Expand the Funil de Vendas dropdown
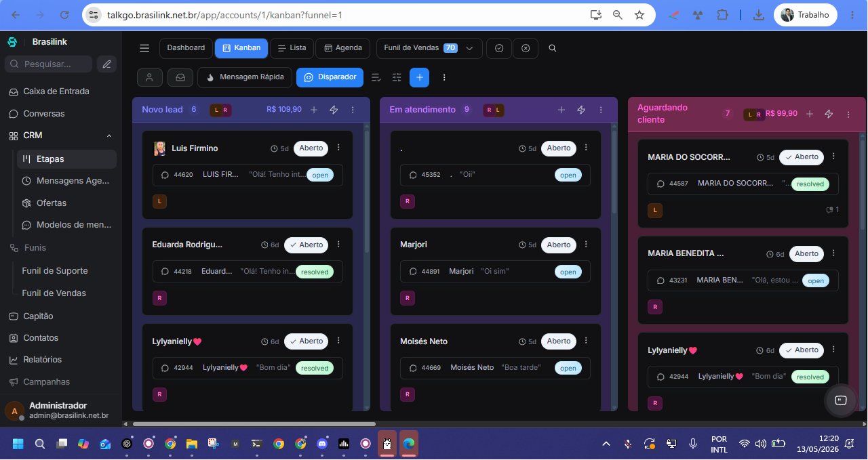 tap(429, 48)
